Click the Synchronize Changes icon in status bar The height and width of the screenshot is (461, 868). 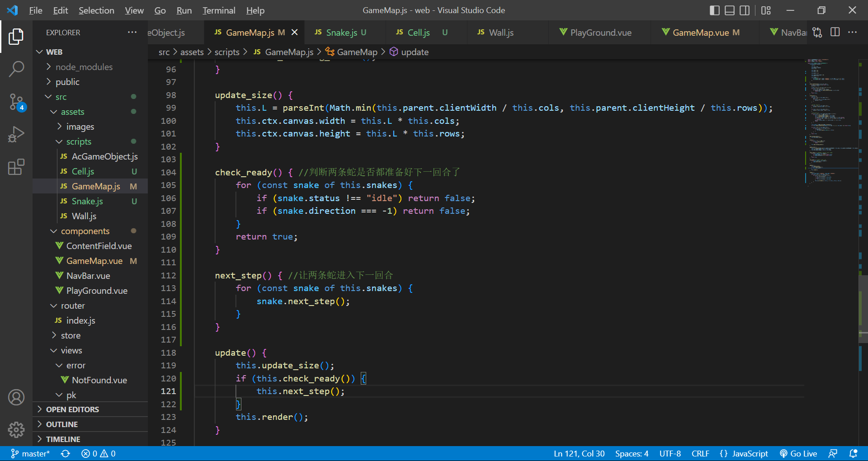(x=66, y=454)
